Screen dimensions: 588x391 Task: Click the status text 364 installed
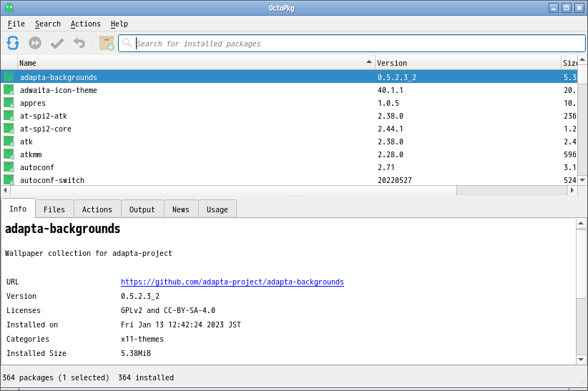point(146,377)
